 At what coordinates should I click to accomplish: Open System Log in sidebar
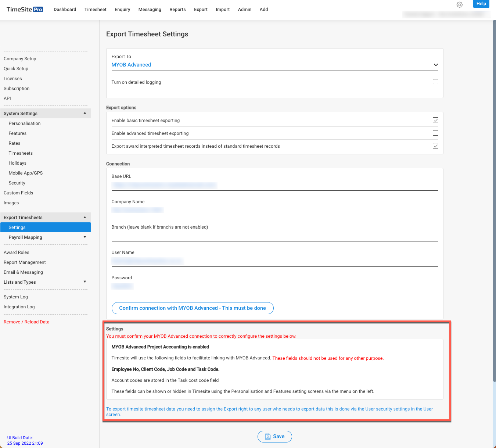[16, 297]
